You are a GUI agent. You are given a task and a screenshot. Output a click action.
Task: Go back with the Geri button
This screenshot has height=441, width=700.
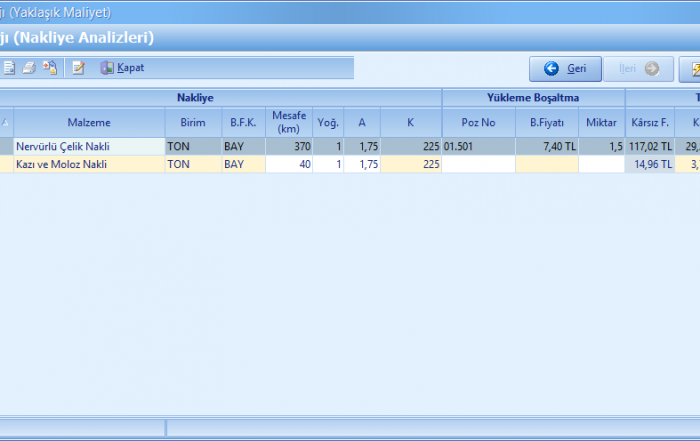(565, 69)
